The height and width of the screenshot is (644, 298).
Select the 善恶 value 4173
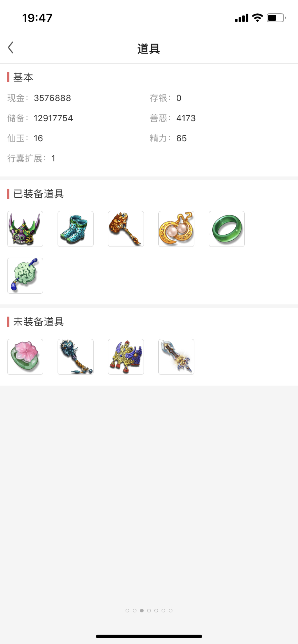tap(186, 118)
